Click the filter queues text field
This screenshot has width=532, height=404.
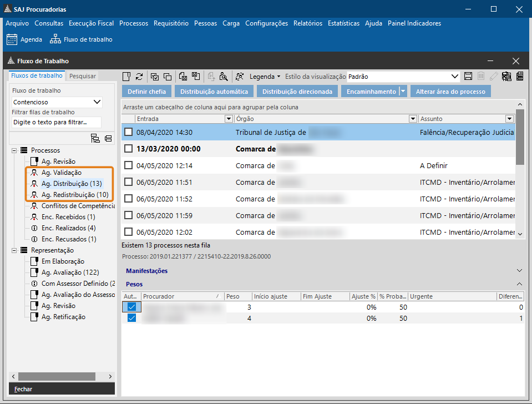[x=57, y=122]
